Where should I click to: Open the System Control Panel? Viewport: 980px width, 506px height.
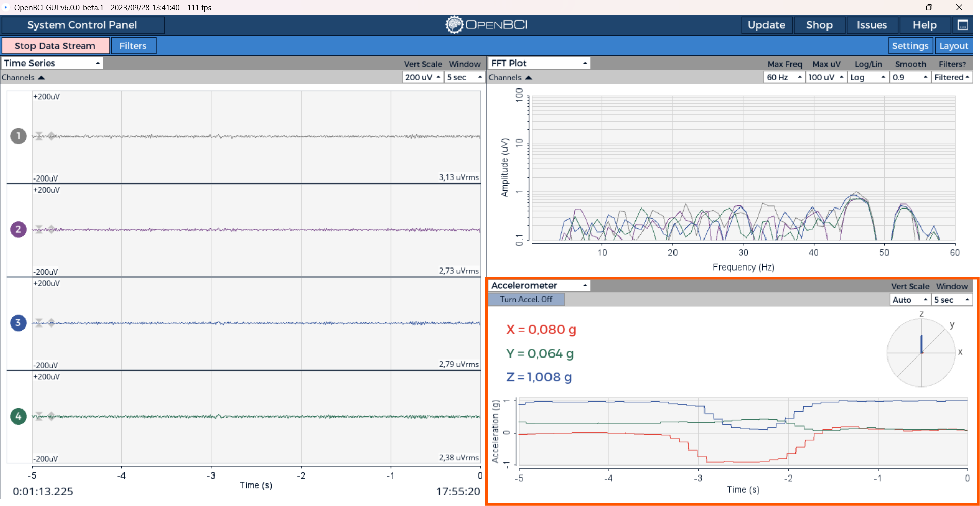(x=82, y=25)
